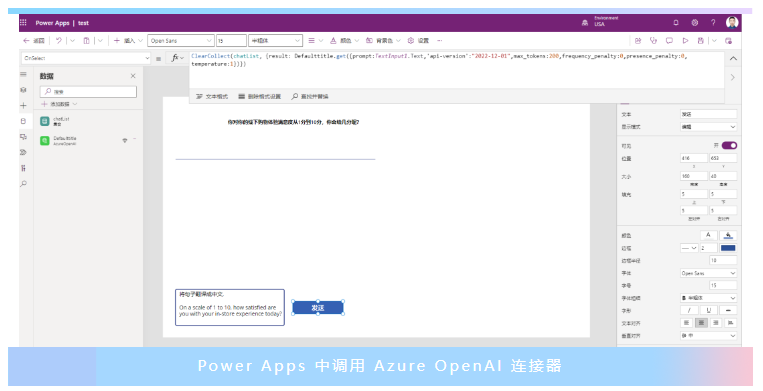Click the overflow ellipsis in toolbar
The height and width of the screenshot is (391, 763).
[439, 41]
